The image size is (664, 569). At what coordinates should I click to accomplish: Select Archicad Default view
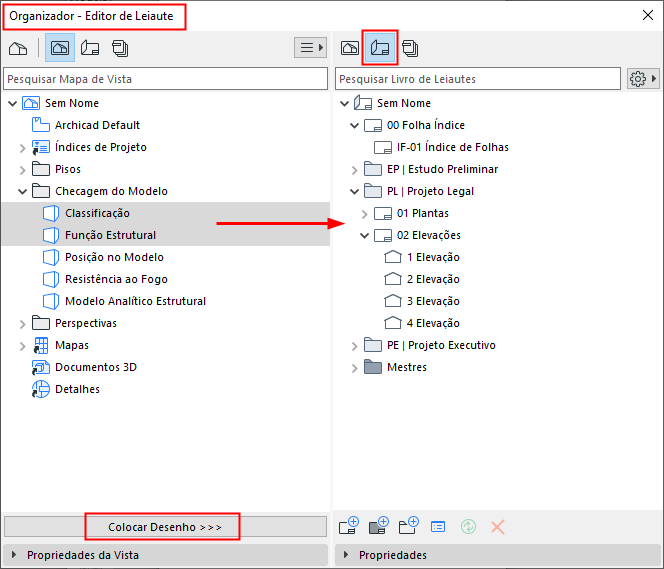[97, 125]
